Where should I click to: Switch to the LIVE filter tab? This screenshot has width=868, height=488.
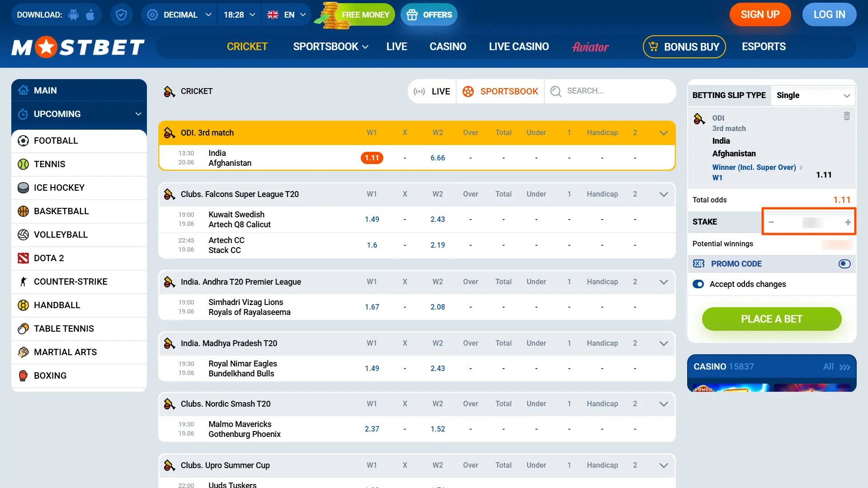pos(432,91)
